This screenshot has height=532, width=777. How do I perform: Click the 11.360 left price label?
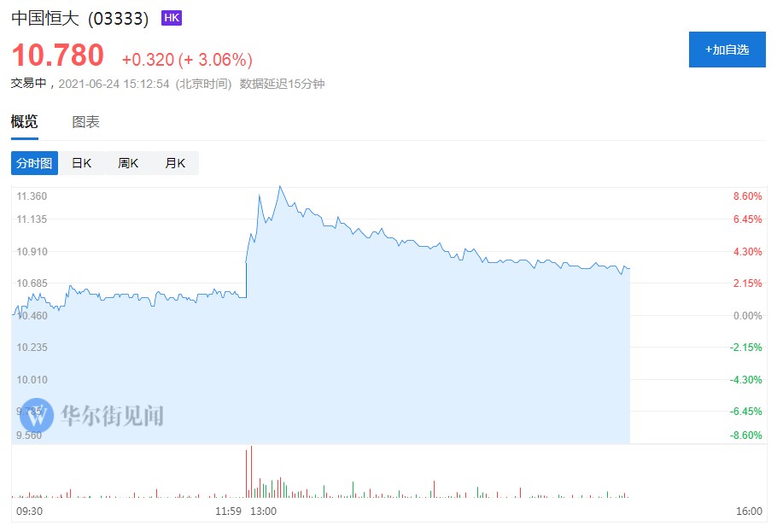pyautogui.click(x=31, y=196)
